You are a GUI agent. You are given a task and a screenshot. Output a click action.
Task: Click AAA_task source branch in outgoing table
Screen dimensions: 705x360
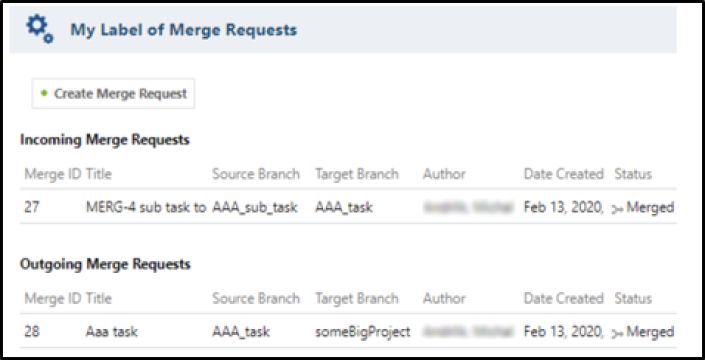241,332
